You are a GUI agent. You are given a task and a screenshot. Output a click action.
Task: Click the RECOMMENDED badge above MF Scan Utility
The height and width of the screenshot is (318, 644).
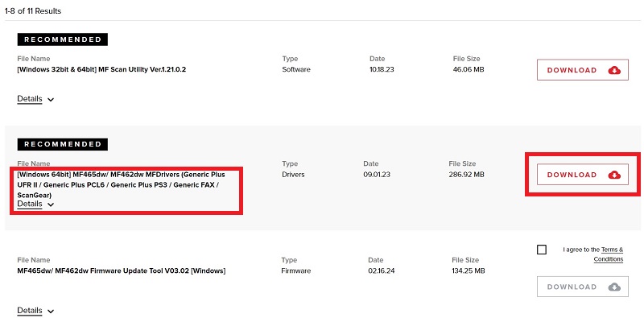pyautogui.click(x=63, y=39)
